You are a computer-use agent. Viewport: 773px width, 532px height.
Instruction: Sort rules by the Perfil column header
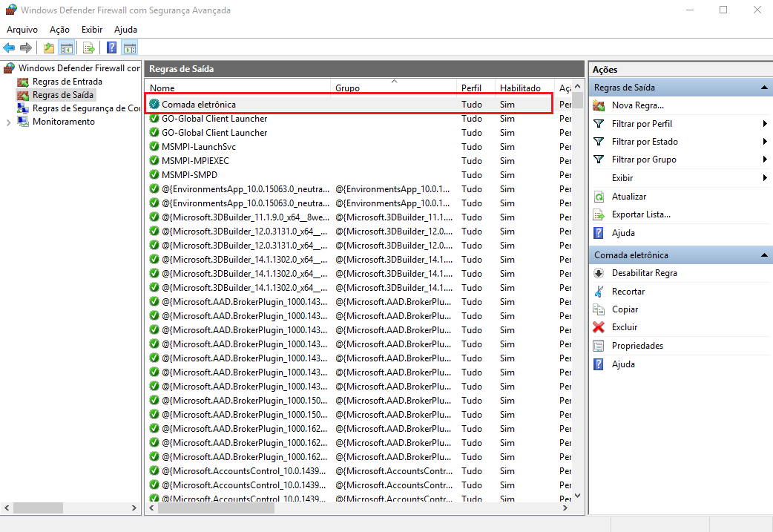coord(476,88)
